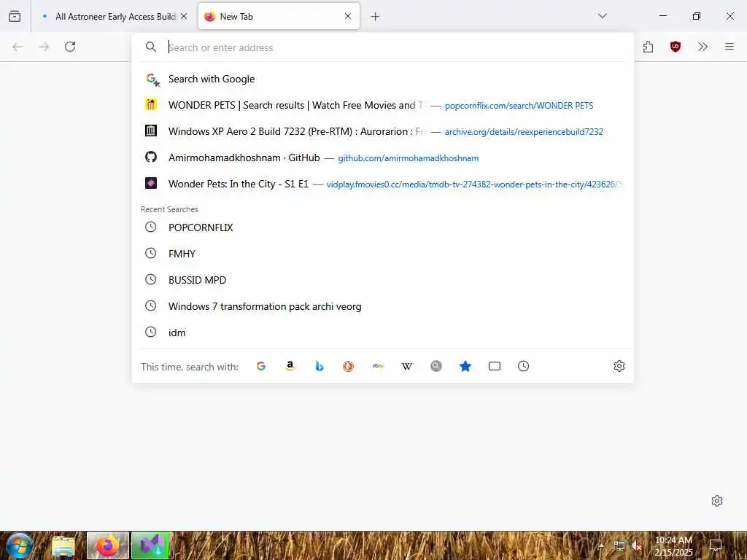Select the gray magnifier search engine icon
This screenshot has height=560, width=747.
[x=436, y=366]
